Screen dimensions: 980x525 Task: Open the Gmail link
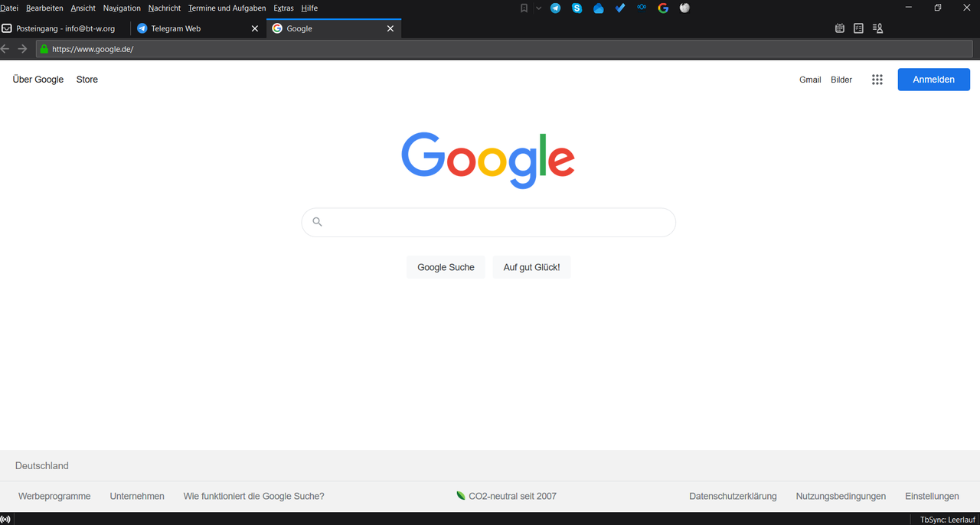coord(810,80)
